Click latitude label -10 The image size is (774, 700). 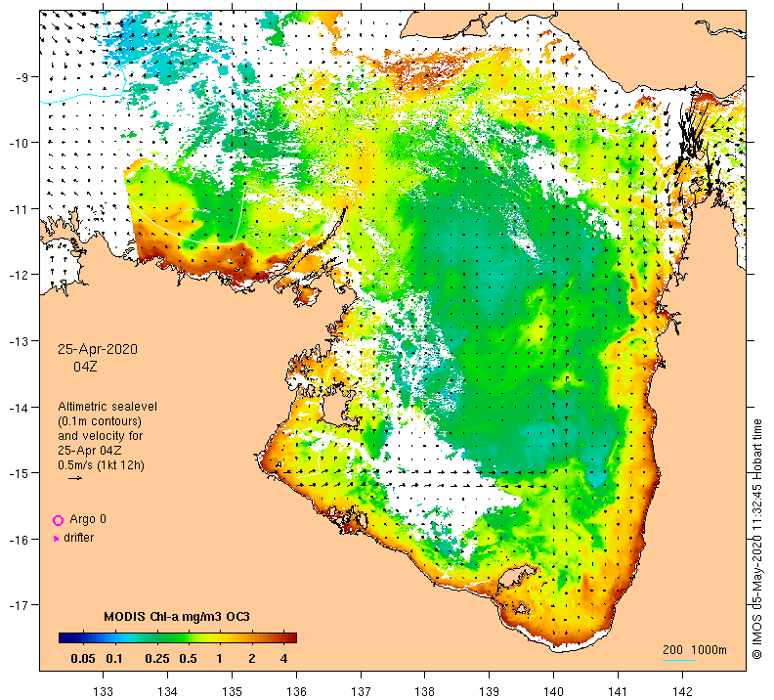coord(18,143)
